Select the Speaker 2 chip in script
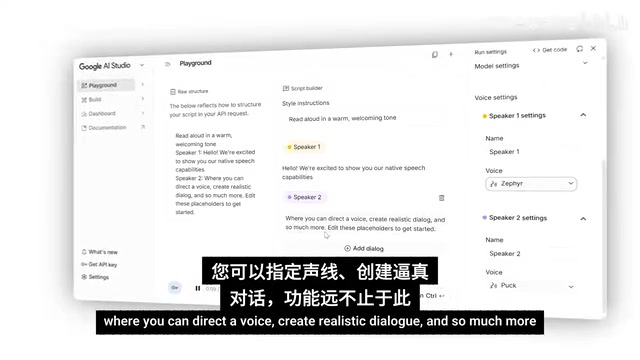Screen dimensions: 640x360 (x=305, y=197)
